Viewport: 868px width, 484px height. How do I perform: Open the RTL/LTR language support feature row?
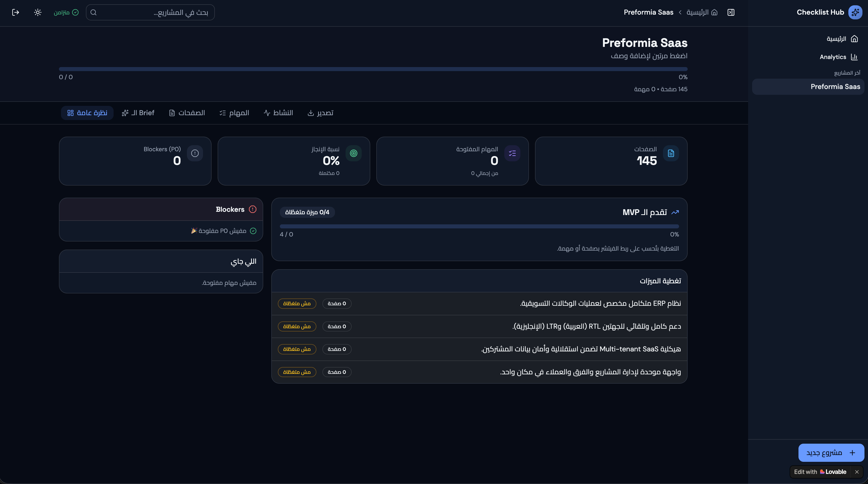(479, 326)
